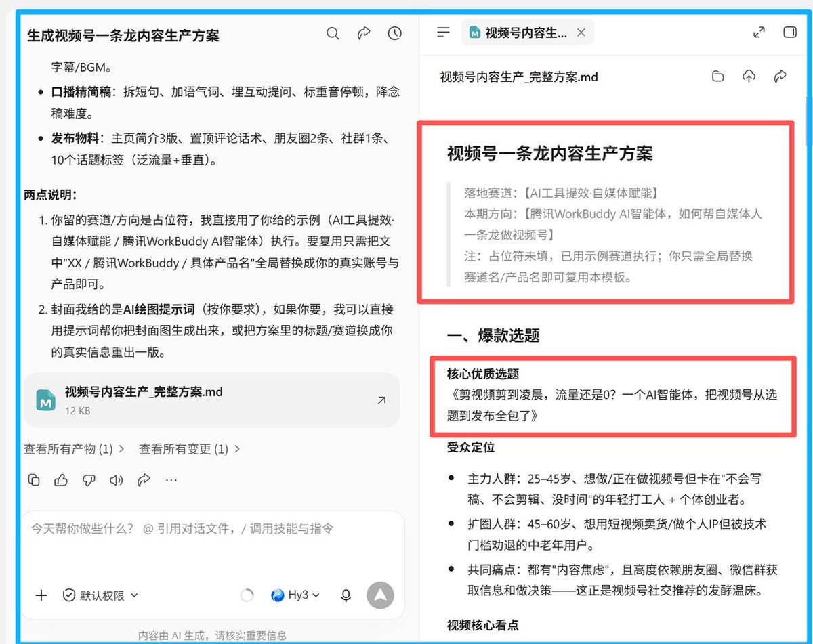Screen dimensions: 813x644
Task: Open the Hy3 model selector
Action: [295, 595]
